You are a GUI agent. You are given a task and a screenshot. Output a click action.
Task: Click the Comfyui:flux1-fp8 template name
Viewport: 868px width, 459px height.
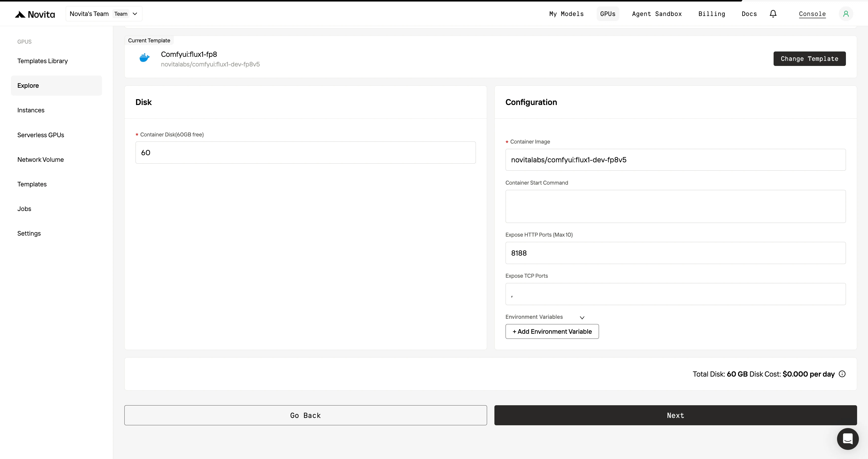tap(189, 54)
